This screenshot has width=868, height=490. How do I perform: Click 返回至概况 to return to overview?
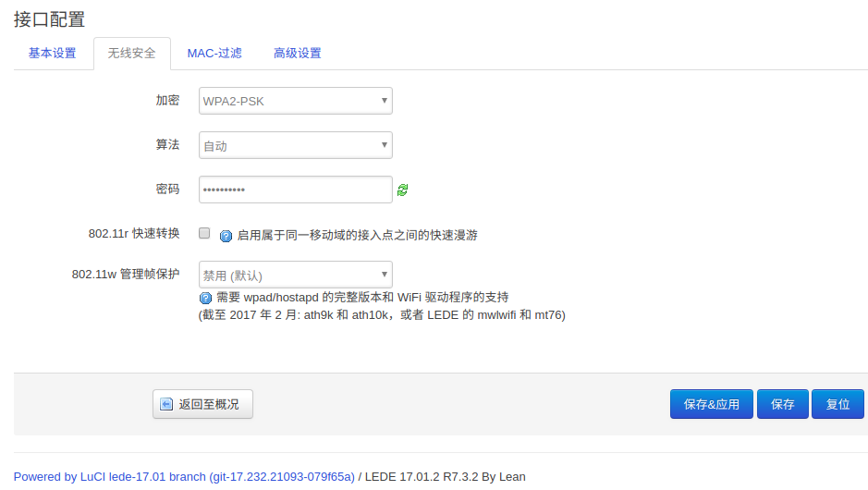(202, 404)
